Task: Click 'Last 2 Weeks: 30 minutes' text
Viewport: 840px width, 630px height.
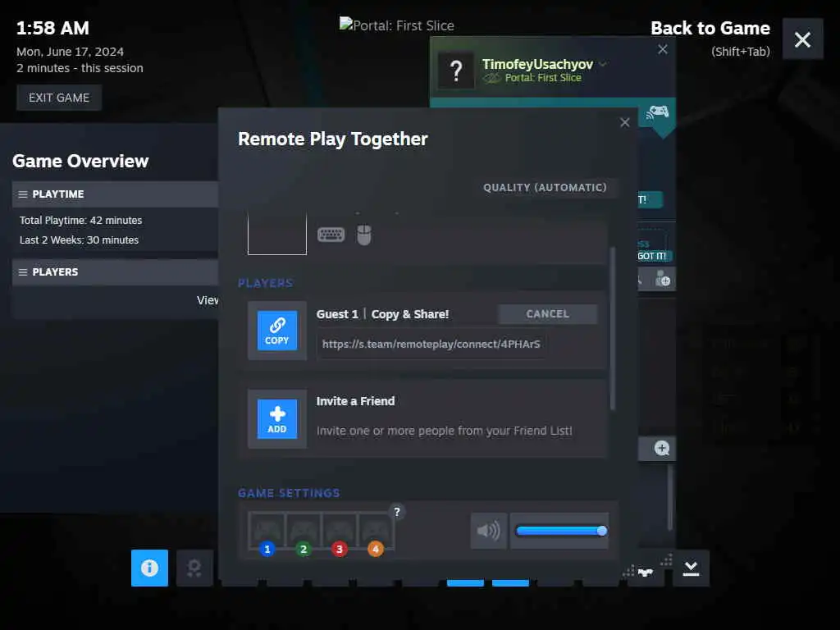Action: 80,240
